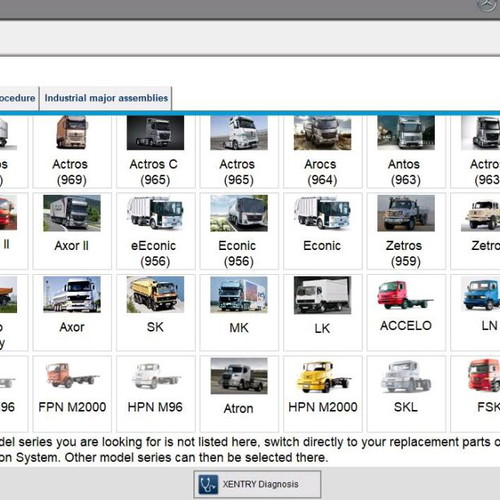500x500 pixels.
Task: Pick the HPN M96 white truck picture
Action: [155, 376]
